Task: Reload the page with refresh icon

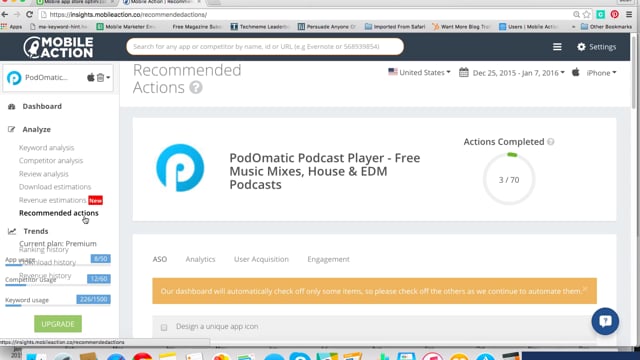Action: (x=29, y=14)
